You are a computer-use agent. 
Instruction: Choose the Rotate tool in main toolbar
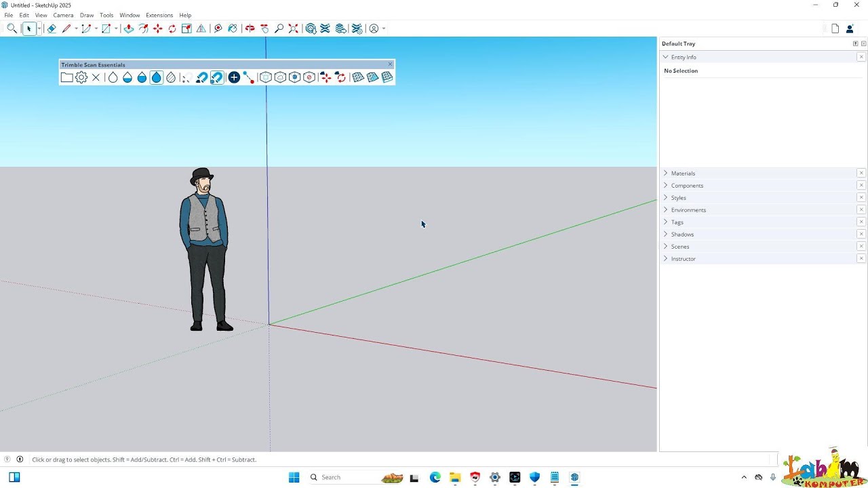(172, 28)
